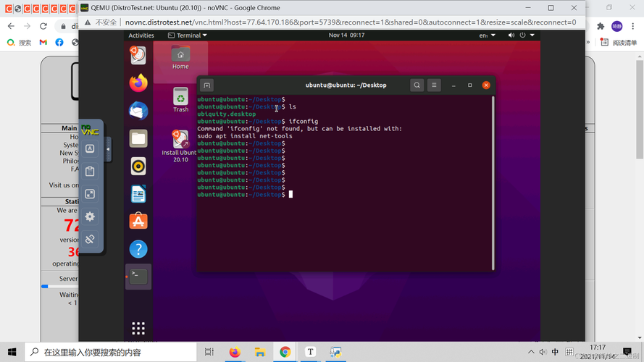This screenshot has width=644, height=362.
Task: Open LibreOffice Writer from the dock
Action: [138, 193]
